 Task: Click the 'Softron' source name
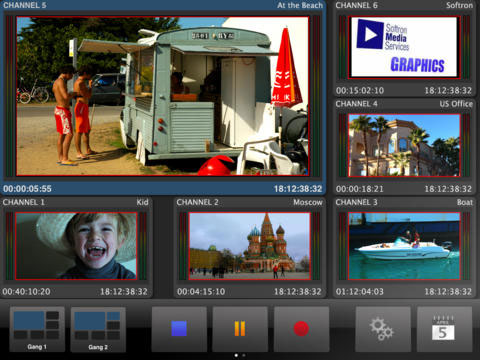point(459,5)
